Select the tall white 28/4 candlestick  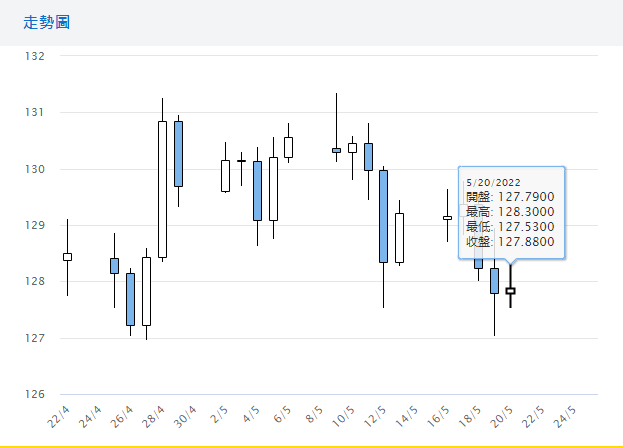click(162, 190)
